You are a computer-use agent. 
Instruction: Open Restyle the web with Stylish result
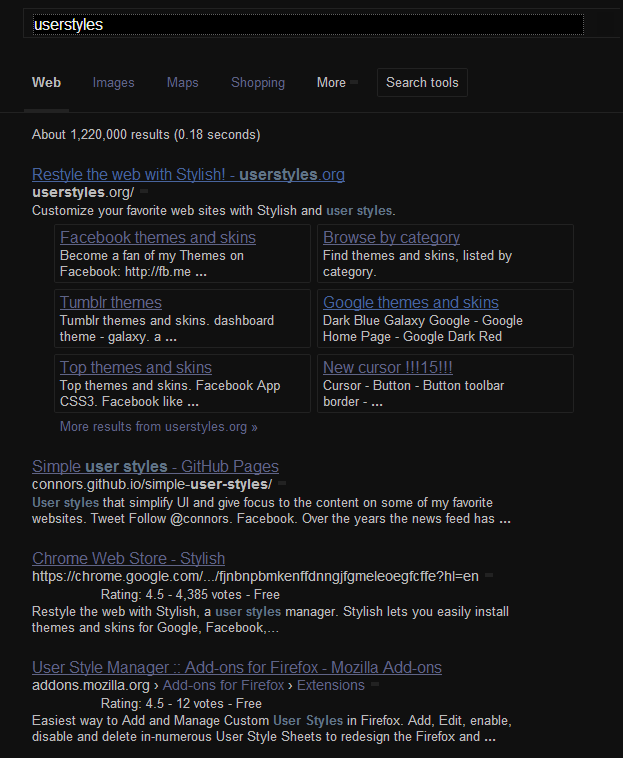point(188,174)
